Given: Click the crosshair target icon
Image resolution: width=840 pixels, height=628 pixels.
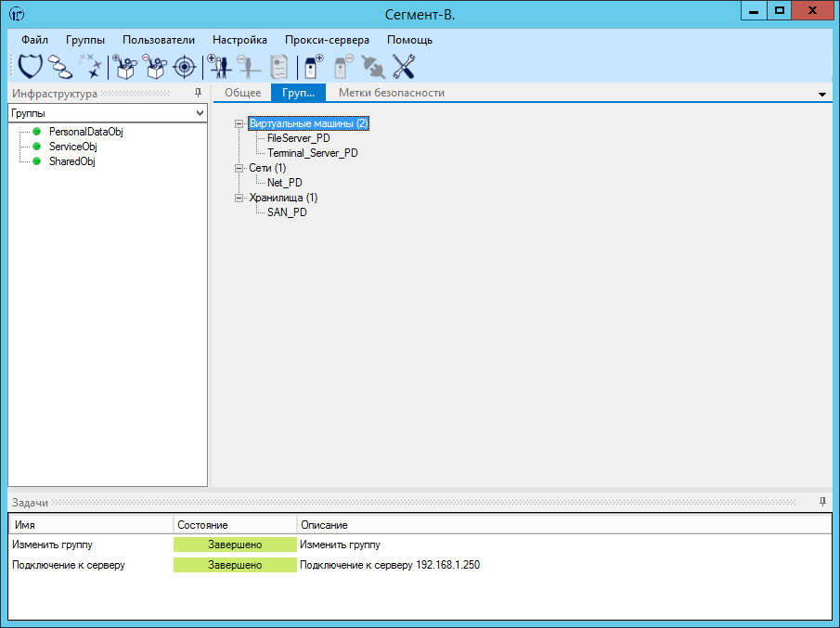Looking at the screenshot, I should [x=185, y=67].
